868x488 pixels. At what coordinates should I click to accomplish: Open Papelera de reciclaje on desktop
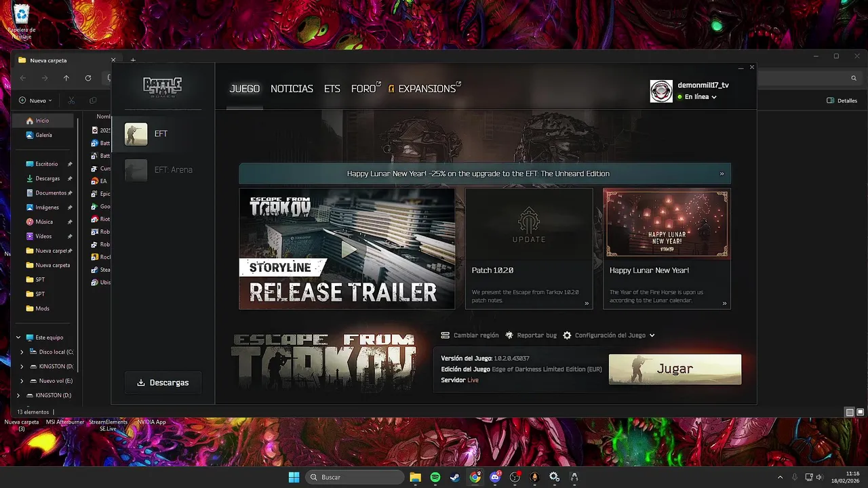tap(22, 20)
